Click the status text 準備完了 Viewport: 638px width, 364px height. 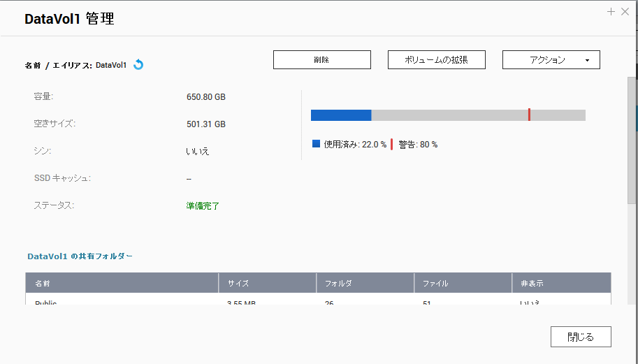[203, 206]
